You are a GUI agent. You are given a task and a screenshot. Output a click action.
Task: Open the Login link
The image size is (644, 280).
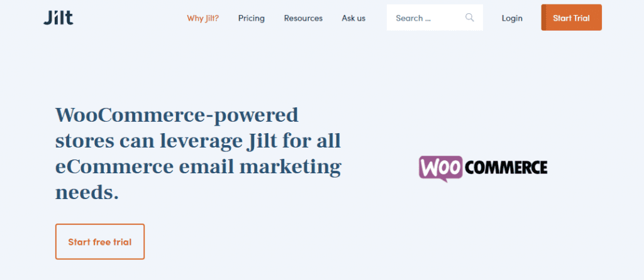pos(512,18)
